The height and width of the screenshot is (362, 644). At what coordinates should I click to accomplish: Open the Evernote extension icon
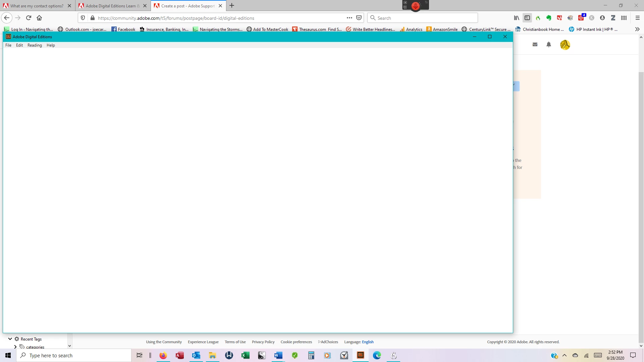(549, 18)
